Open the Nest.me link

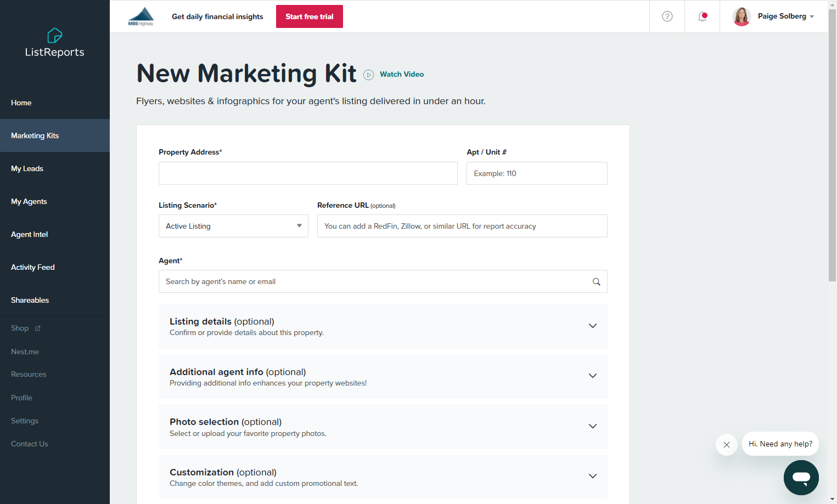25,352
